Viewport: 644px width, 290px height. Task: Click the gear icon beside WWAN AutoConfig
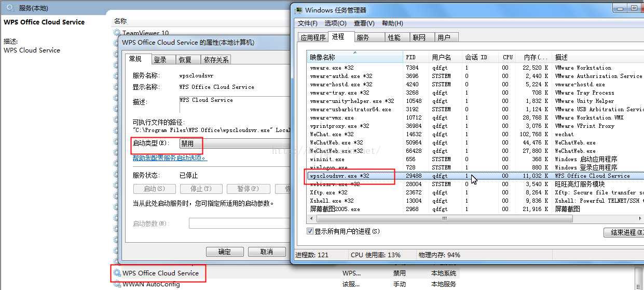[117, 284]
